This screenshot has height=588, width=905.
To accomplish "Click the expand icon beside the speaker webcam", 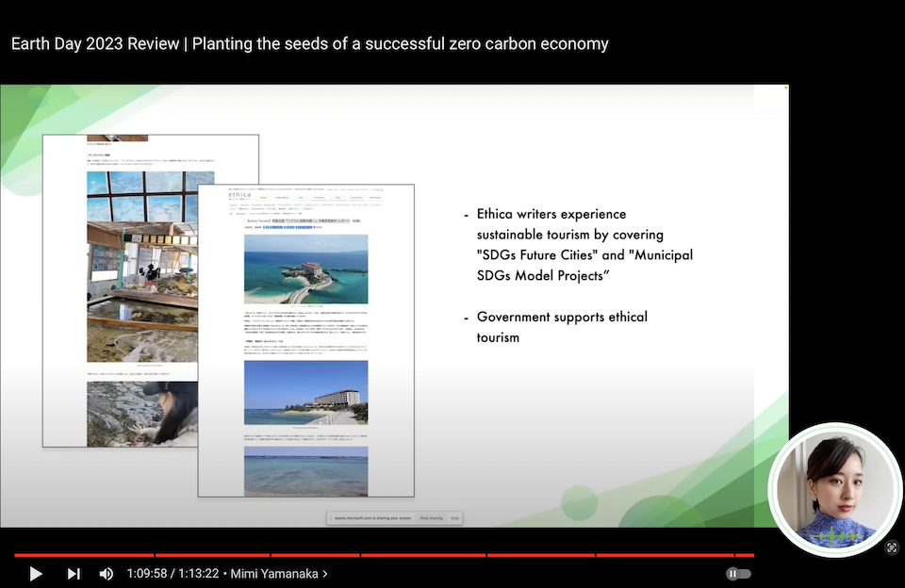I will (x=892, y=547).
